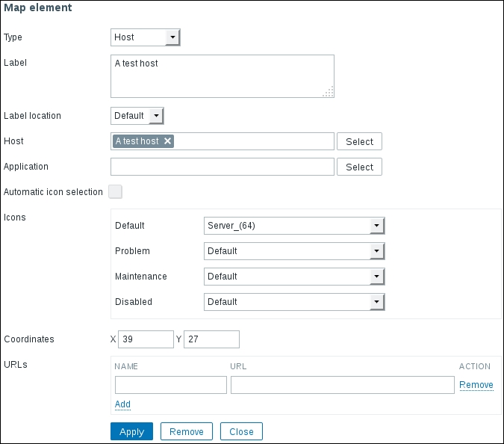Click the Apply button
The image size is (504, 444).
point(131,431)
